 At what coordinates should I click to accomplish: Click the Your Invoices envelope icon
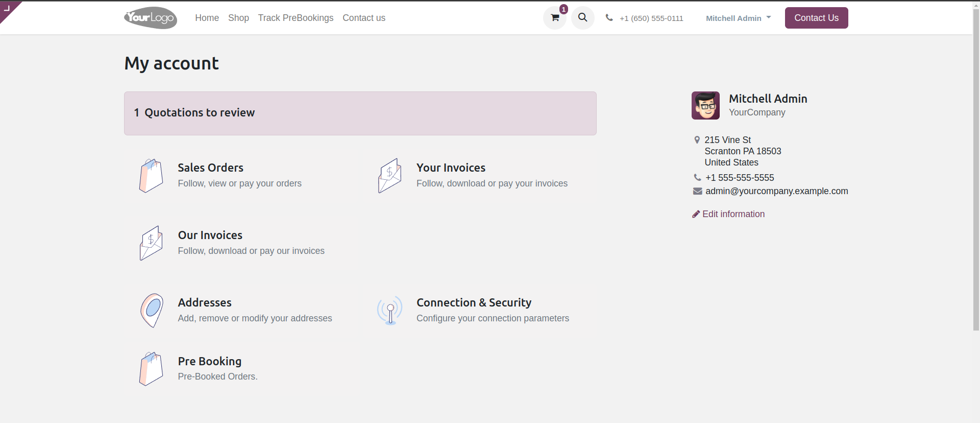(x=389, y=175)
